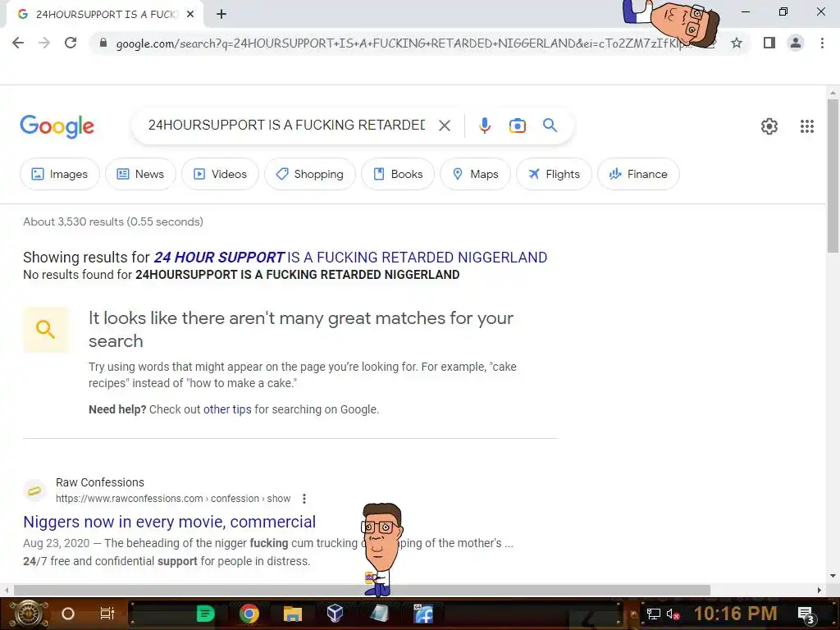Click the muted volume tray icon
Viewport: 840px width, 630px height.
tap(673, 614)
